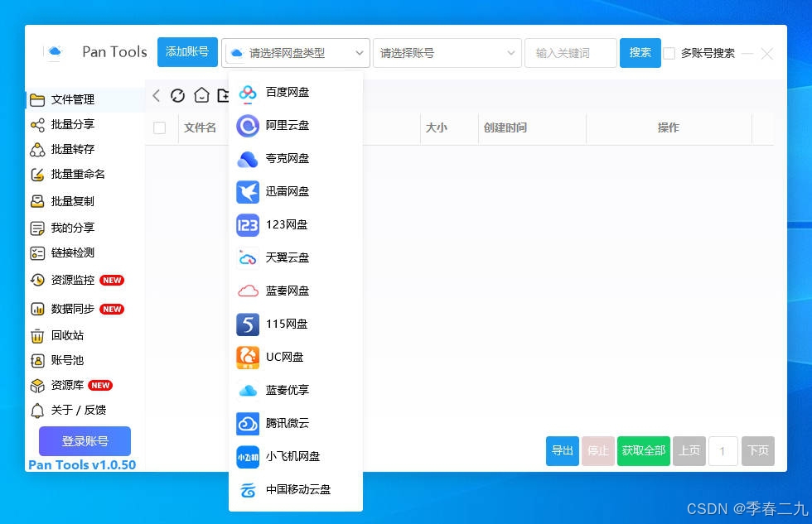This screenshot has height=524, width=812.
Task: Click the 批量分享 share icon
Action: [x=37, y=125]
